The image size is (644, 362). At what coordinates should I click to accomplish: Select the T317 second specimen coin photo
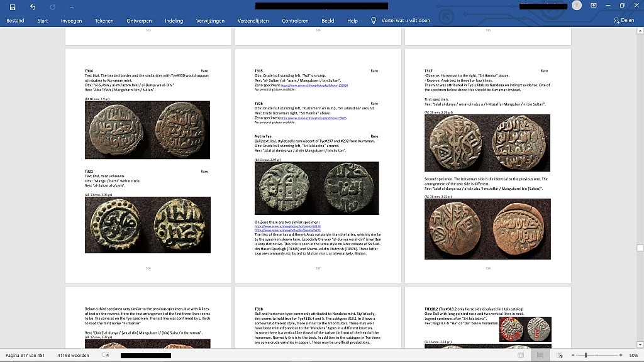coord(487,229)
